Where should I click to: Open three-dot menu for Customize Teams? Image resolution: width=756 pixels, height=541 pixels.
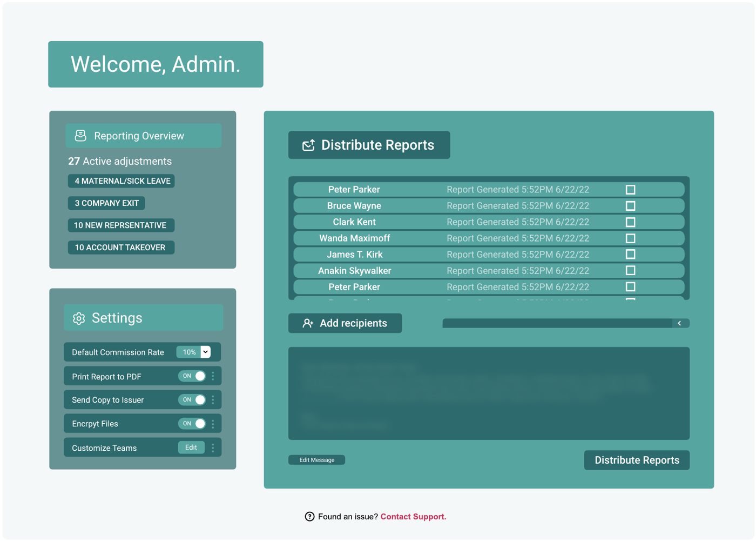click(213, 448)
